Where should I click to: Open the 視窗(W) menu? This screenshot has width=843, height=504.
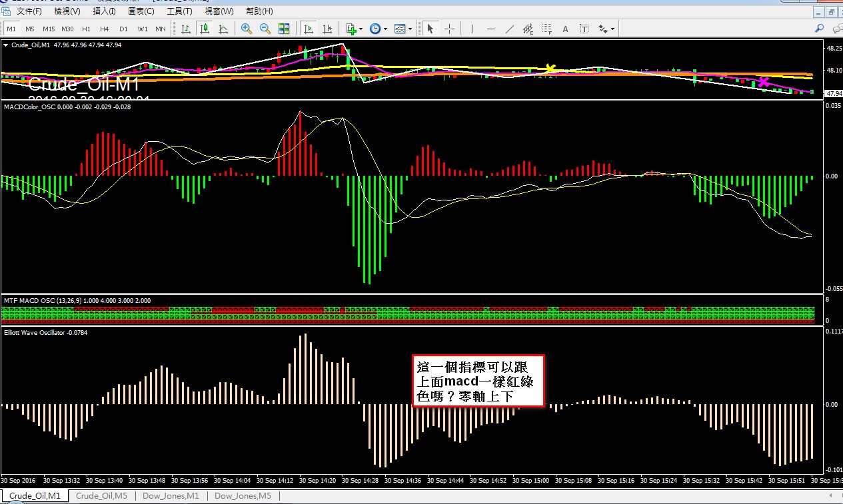(219, 11)
